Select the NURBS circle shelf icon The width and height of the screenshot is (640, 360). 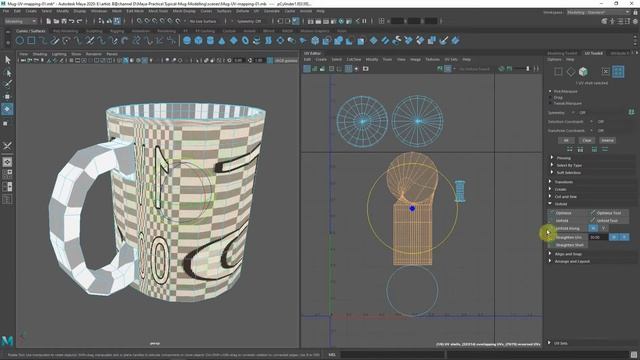click(x=20, y=40)
